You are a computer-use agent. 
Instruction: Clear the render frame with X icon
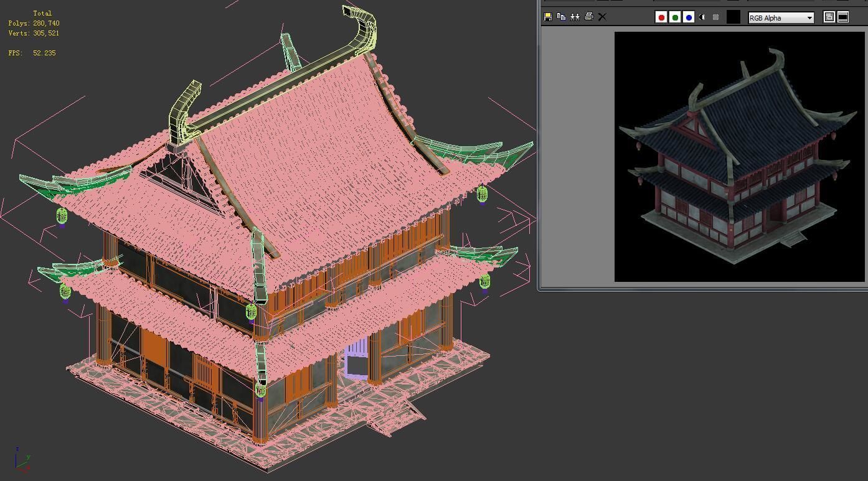[x=602, y=17]
